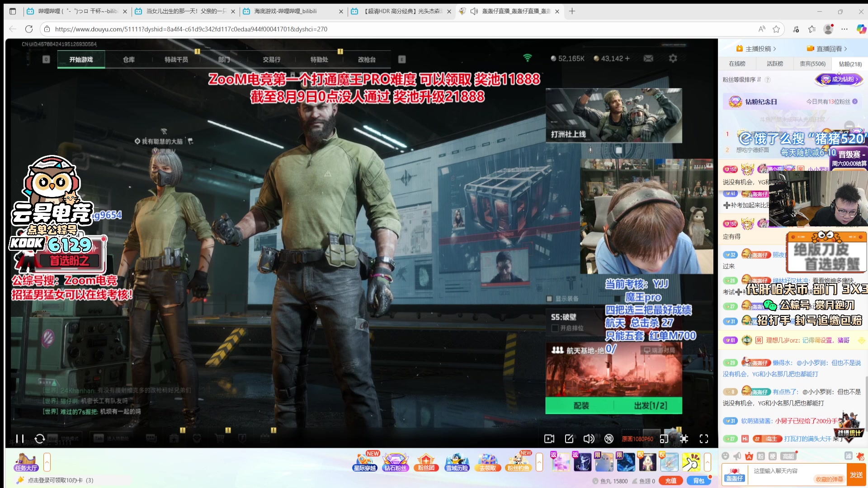Open the 星际穿越 activity icon
868x488 pixels.
365,462
